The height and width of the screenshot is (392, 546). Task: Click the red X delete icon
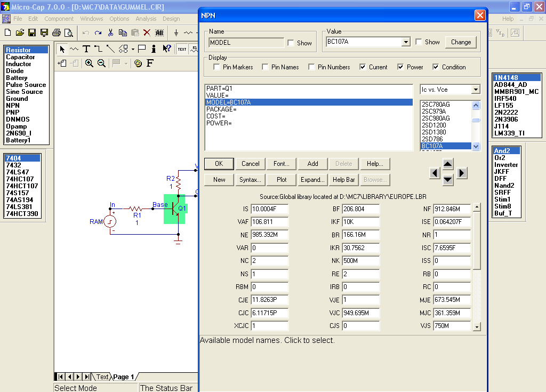point(147,33)
